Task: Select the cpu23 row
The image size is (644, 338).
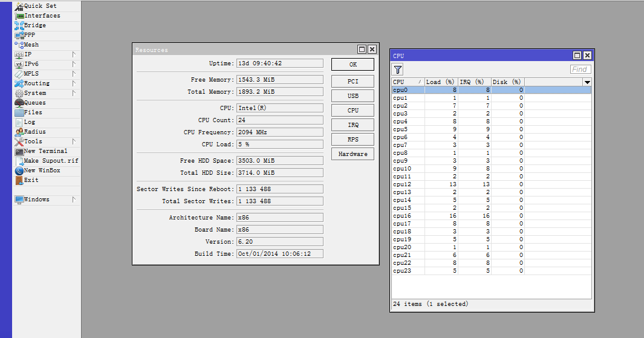Action: pyautogui.click(x=492, y=271)
